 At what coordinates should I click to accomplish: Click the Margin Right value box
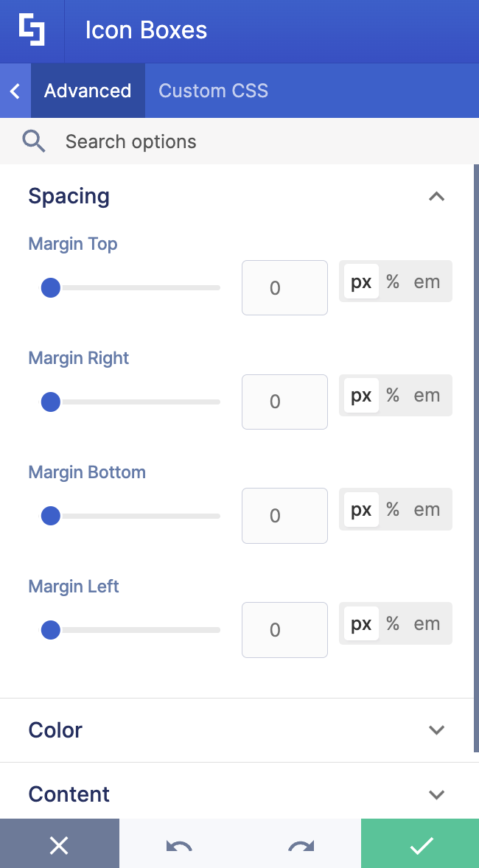(x=284, y=402)
